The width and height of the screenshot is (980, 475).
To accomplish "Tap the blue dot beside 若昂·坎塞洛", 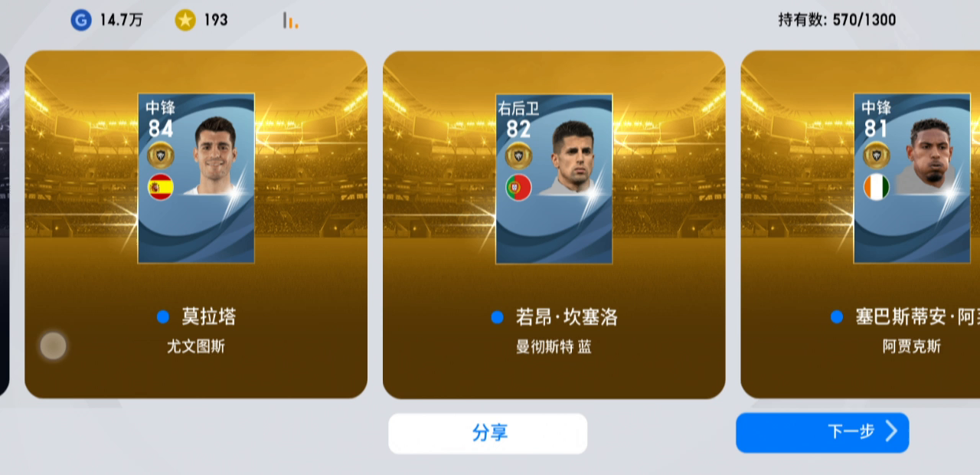I will (497, 316).
